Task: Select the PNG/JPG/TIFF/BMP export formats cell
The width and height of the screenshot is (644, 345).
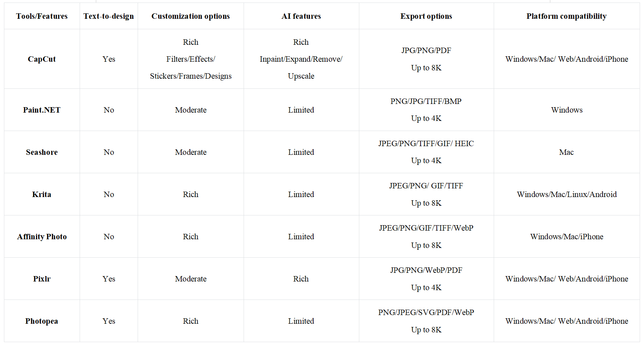Action: (x=426, y=101)
